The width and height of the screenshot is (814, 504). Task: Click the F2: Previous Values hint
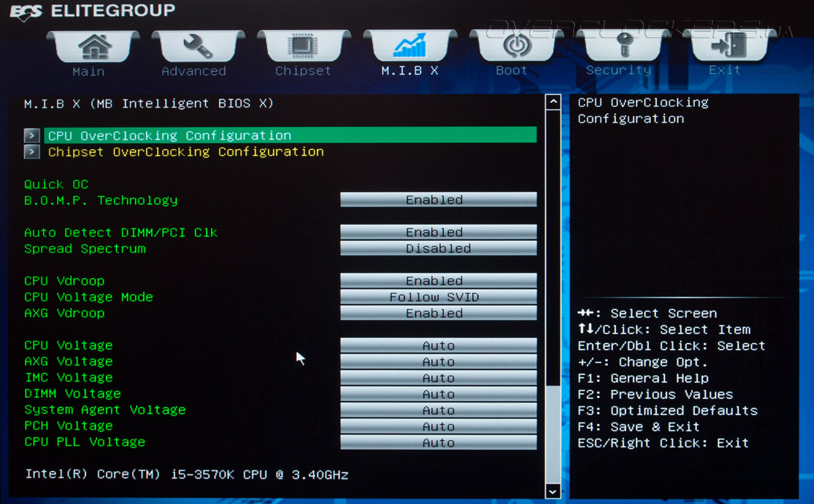(x=655, y=394)
